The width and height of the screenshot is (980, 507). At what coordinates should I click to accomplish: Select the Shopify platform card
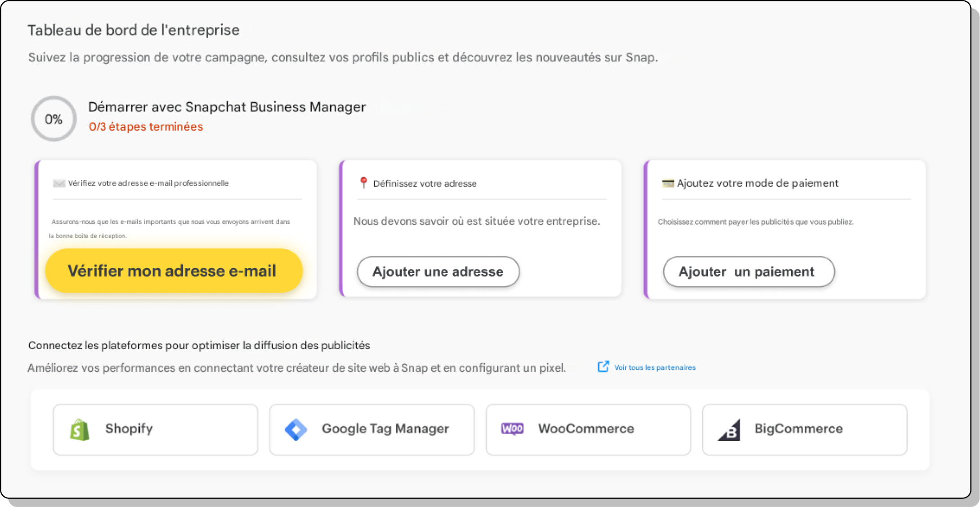click(x=156, y=430)
